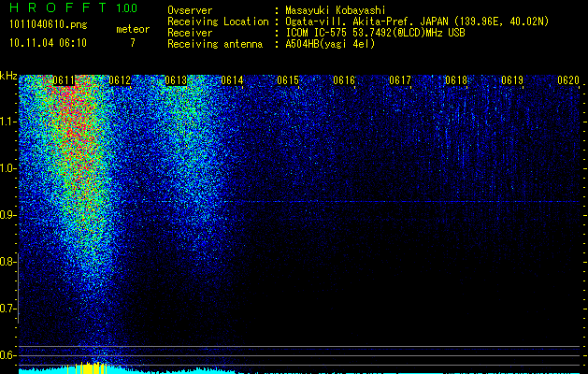Click the 0.6 kHz axis label

tap(7, 355)
